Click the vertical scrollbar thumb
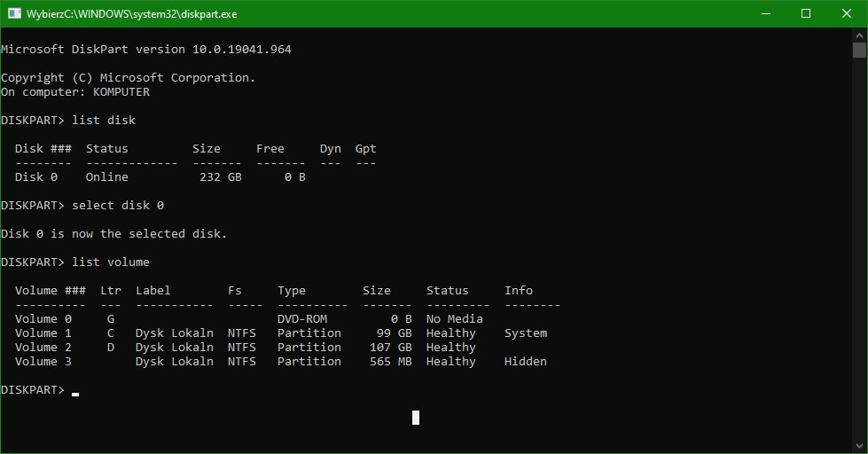868x454 pixels. pos(860,51)
